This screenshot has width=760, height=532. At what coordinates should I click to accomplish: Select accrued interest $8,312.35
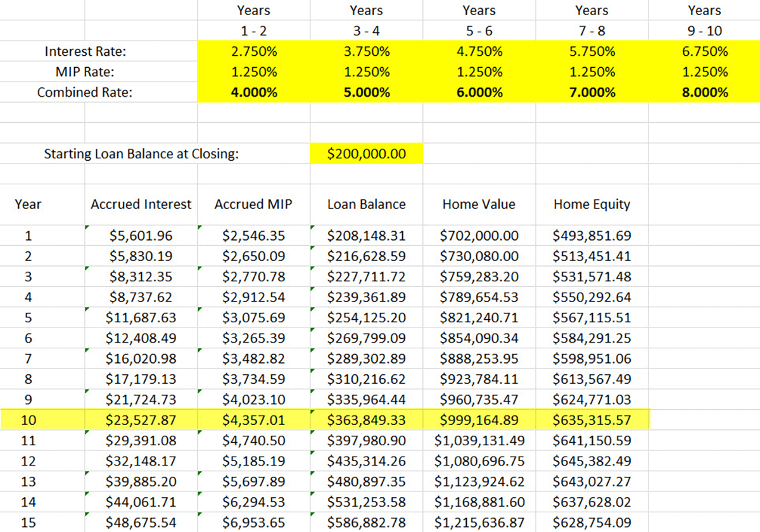[x=141, y=277]
